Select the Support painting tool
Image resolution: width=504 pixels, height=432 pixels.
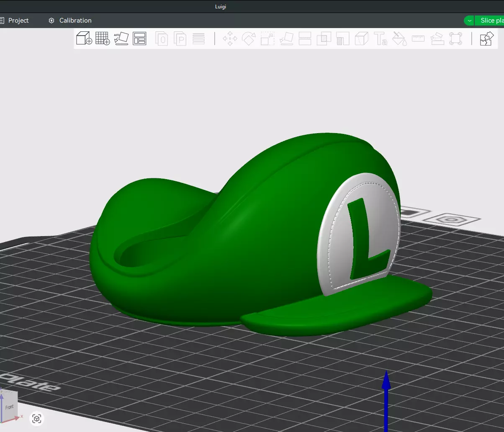coord(343,39)
